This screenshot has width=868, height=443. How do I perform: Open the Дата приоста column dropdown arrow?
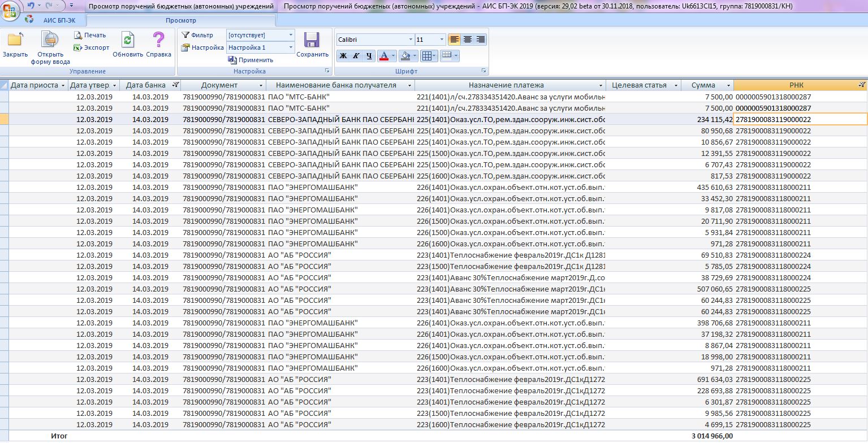tap(62, 85)
